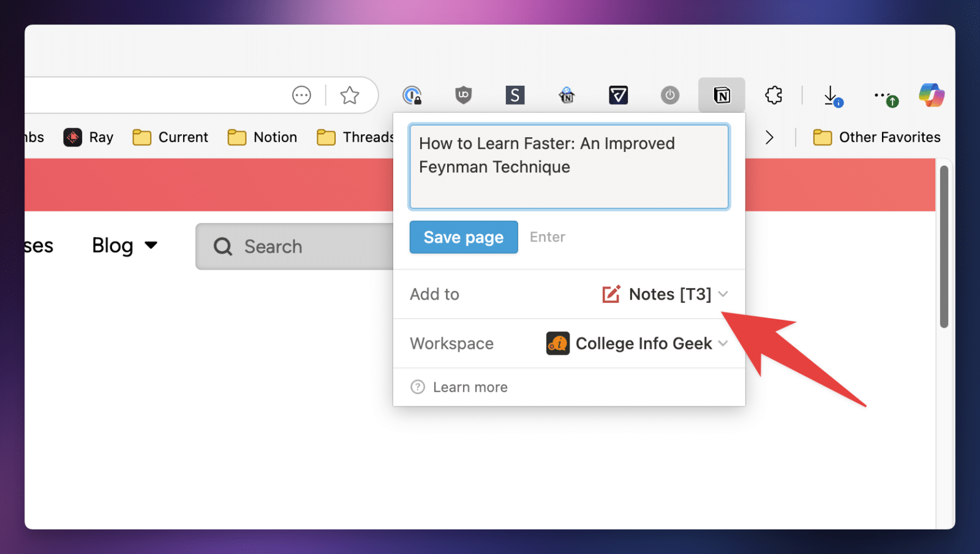This screenshot has width=980, height=554.
Task: Expand hidden bookmarks with the chevron
Action: tap(770, 137)
